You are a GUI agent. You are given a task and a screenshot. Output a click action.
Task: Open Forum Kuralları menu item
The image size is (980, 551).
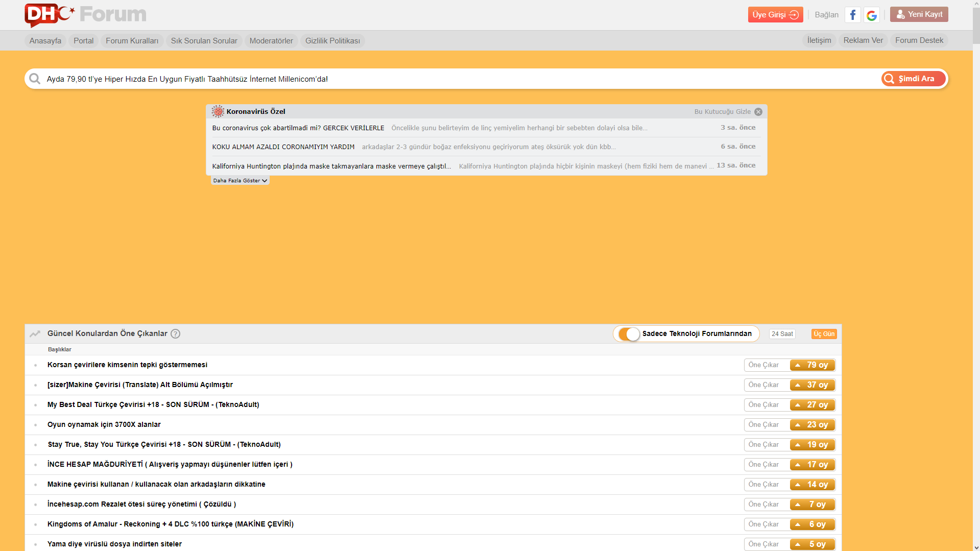132,41
